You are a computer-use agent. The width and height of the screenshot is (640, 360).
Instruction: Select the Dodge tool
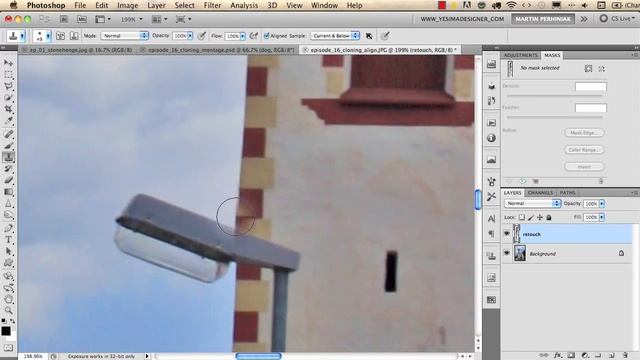click(x=8, y=215)
